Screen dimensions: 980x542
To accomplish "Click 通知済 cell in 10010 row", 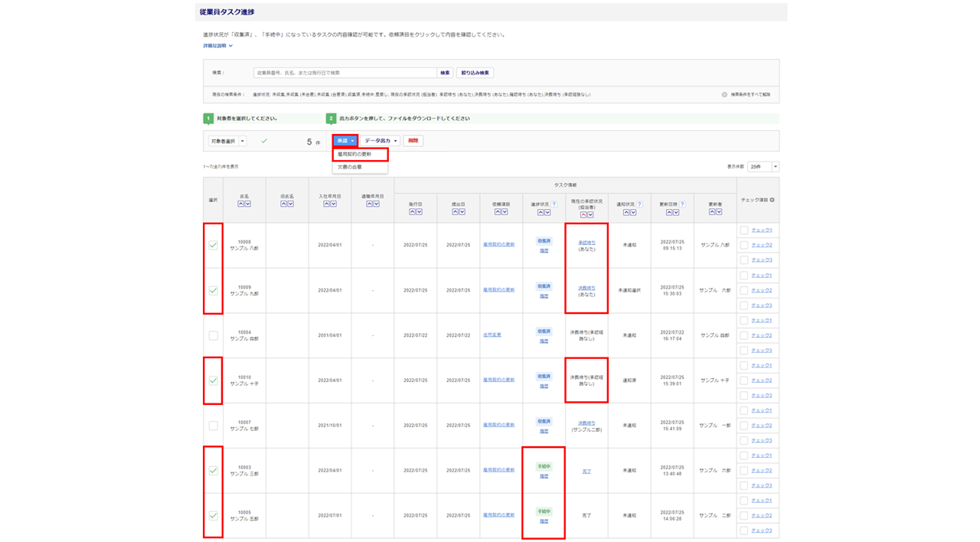I will click(x=629, y=380).
